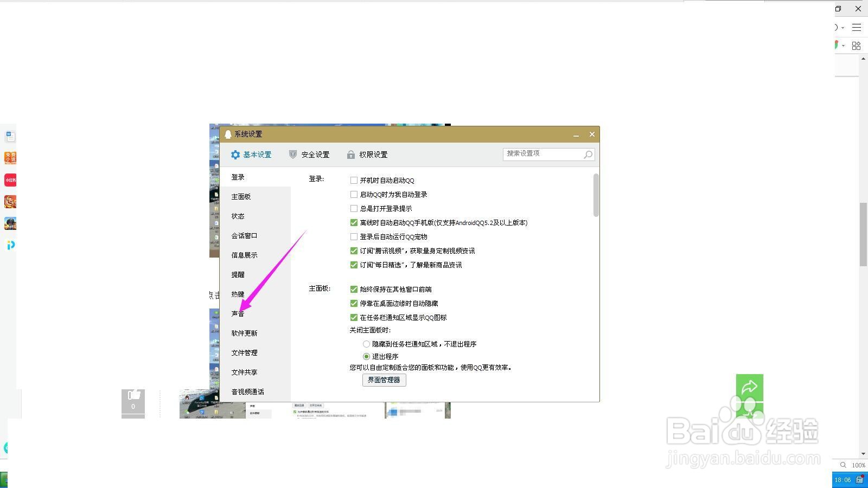Select 文件共享 in the settings sidebar
The height and width of the screenshot is (488, 868).
(x=255, y=373)
